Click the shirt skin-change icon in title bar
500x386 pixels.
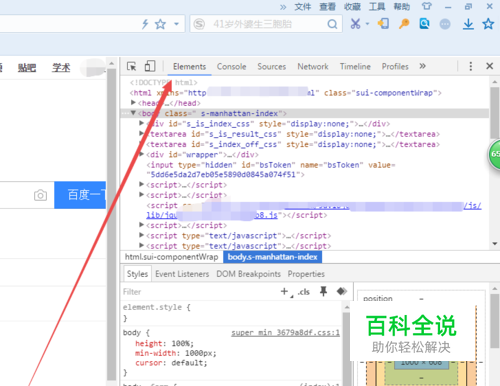click(427, 6)
